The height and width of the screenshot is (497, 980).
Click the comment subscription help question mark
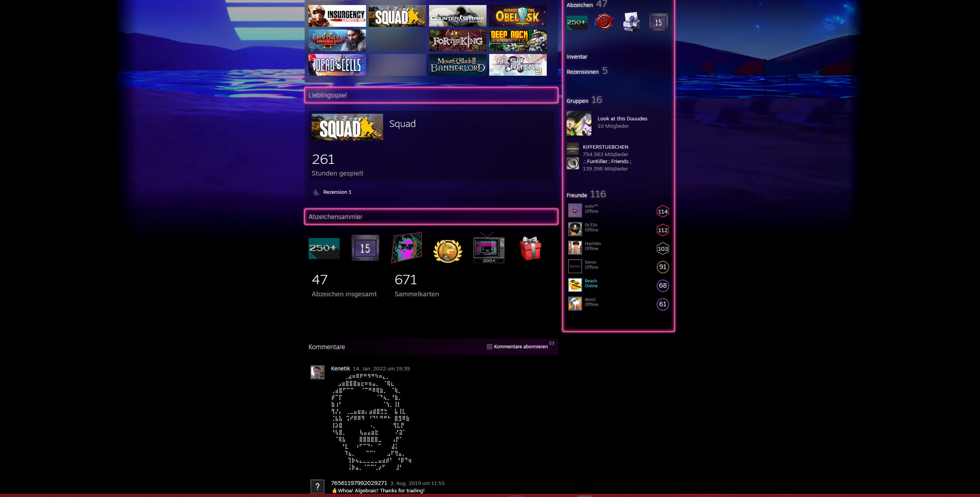click(x=551, y=343)
